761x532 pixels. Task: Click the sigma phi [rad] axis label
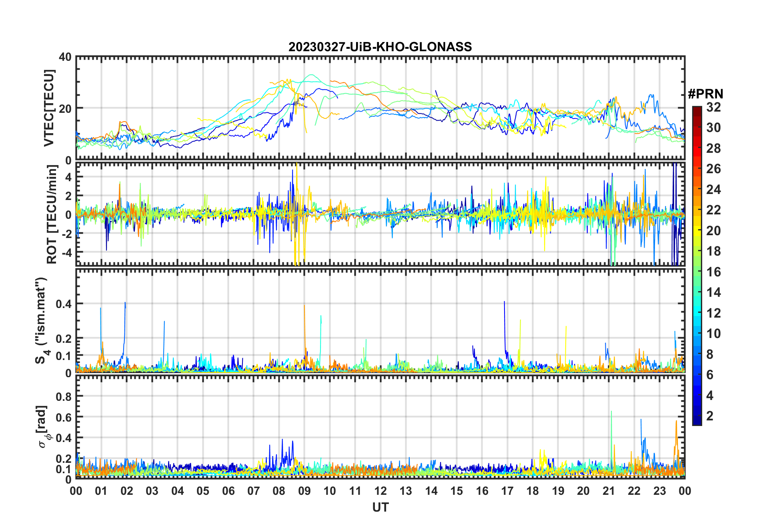43,426
